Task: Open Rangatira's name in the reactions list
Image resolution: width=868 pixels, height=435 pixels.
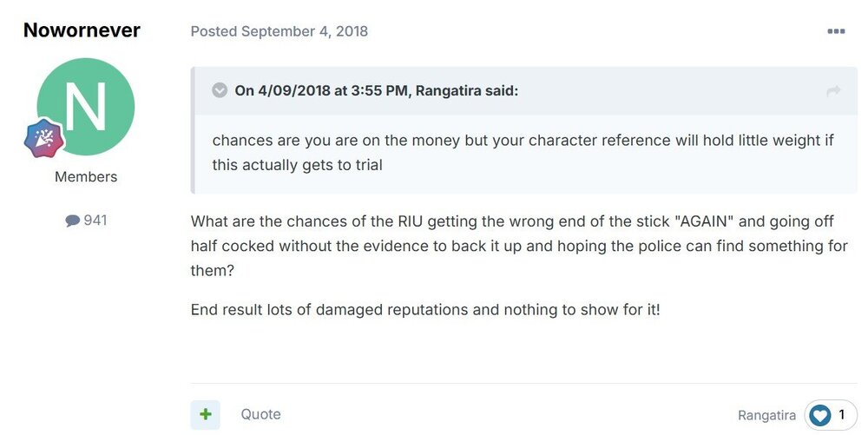Action: click(766, 416)
